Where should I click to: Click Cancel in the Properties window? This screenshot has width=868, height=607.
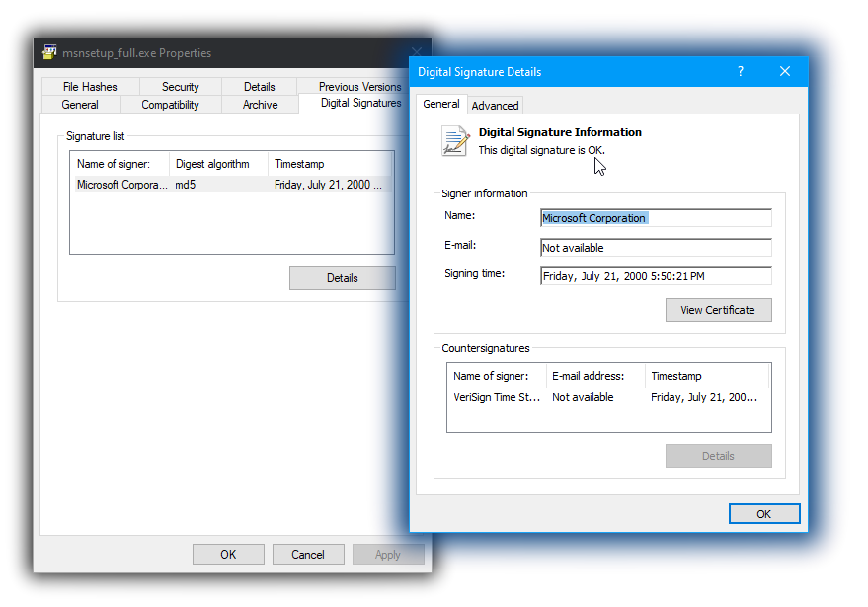click(x=308, y=555)
